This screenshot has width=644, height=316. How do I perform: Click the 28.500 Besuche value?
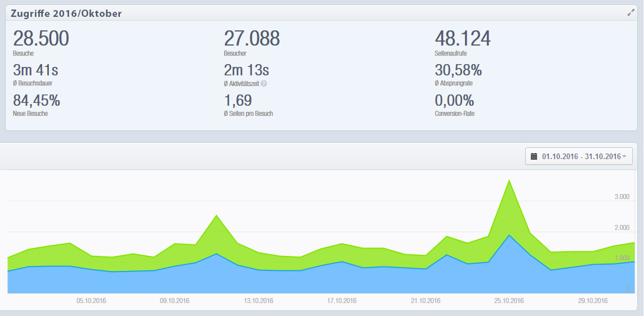[x=41, y=39]
